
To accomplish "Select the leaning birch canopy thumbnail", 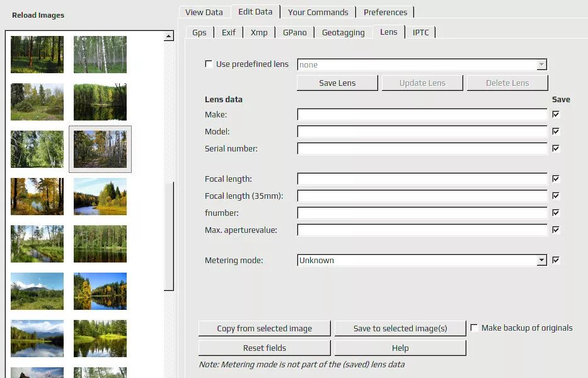I will (37, 149).
